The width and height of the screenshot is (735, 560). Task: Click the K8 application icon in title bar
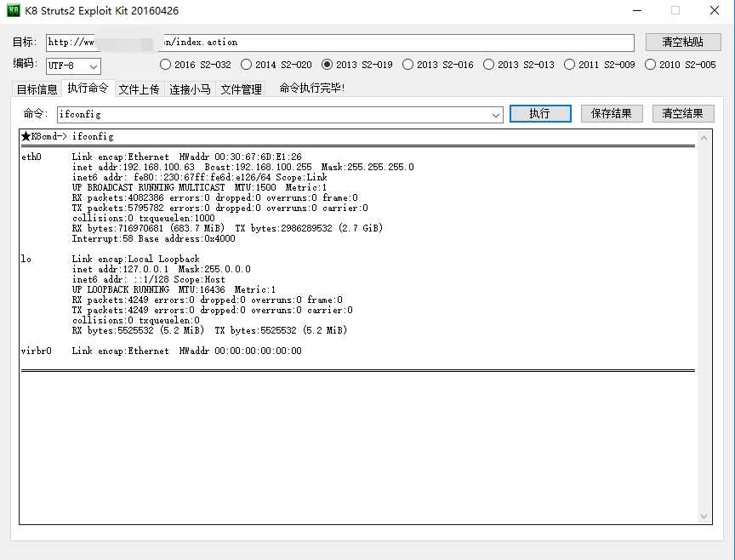(14, 10)
